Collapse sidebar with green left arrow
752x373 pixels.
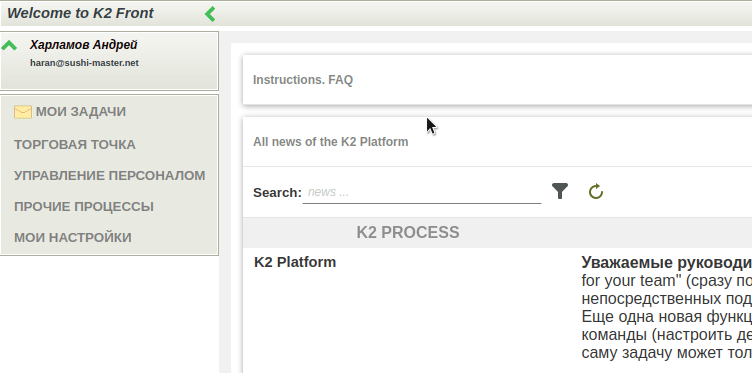click(210, 14)
